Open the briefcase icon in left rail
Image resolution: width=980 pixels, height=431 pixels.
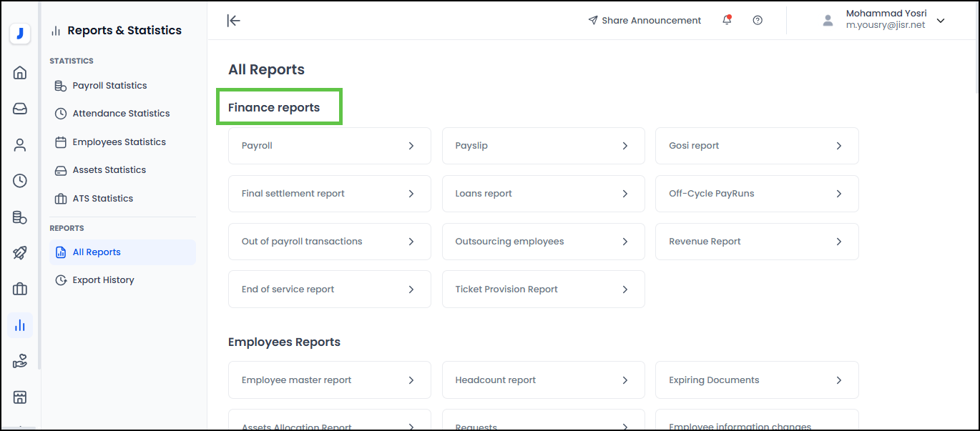point(20,289)
